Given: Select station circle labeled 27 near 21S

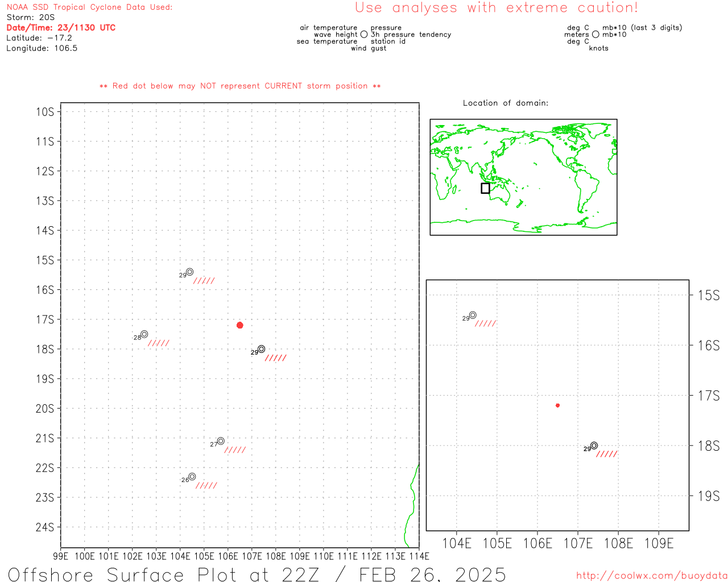Looking at the screenshot, I should 221,441.
